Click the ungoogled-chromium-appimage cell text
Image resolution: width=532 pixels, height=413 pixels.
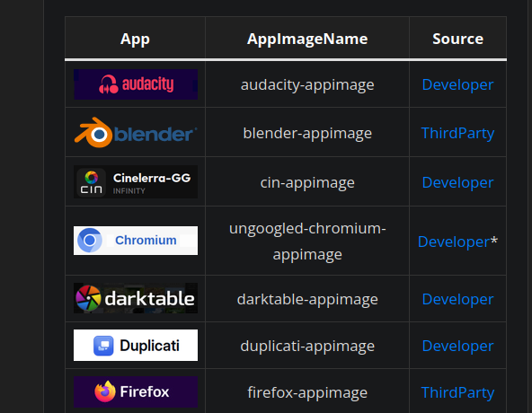click(307, 242)
